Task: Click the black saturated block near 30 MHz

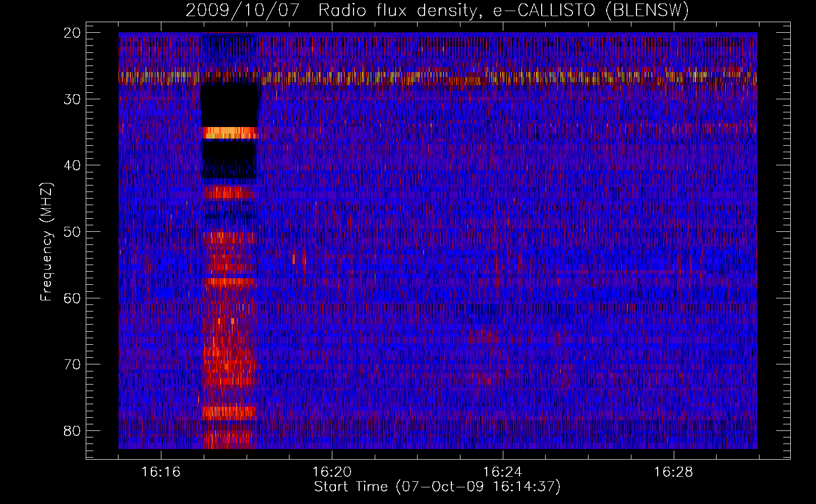Action: pyautogui.click(x=230, y=105)
